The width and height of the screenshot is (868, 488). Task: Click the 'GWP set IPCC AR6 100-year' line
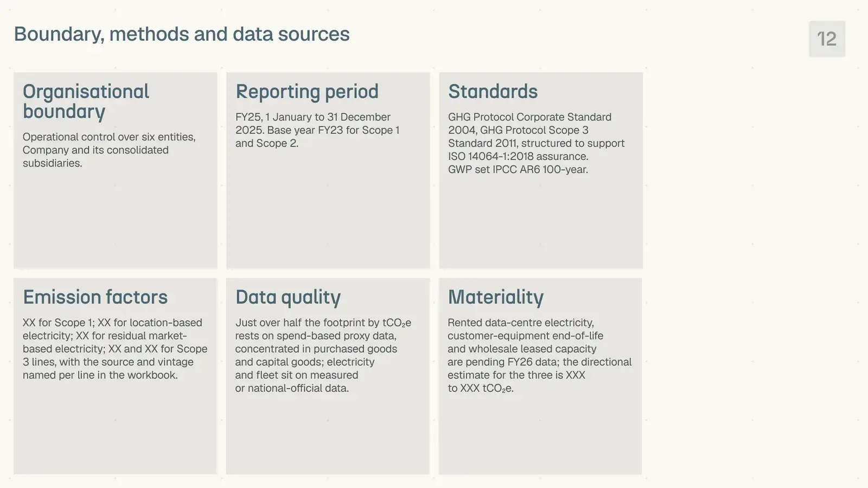point(518,169)
